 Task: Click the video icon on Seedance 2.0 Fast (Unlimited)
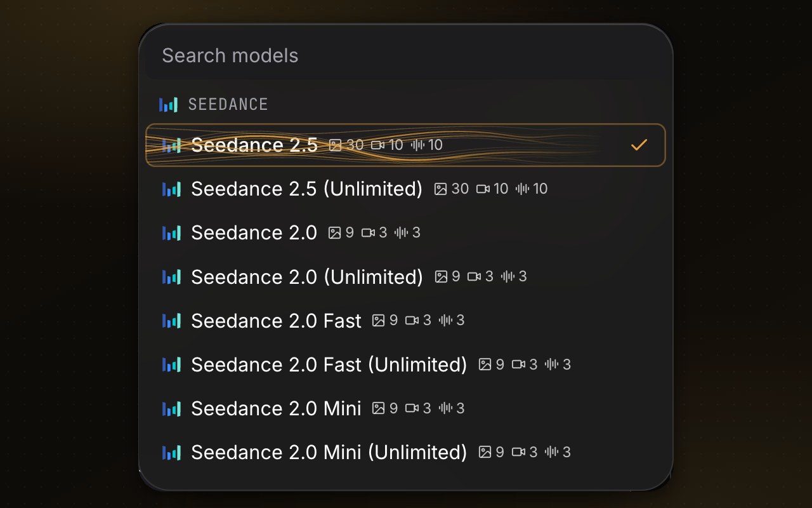click(x=518, y=364)
